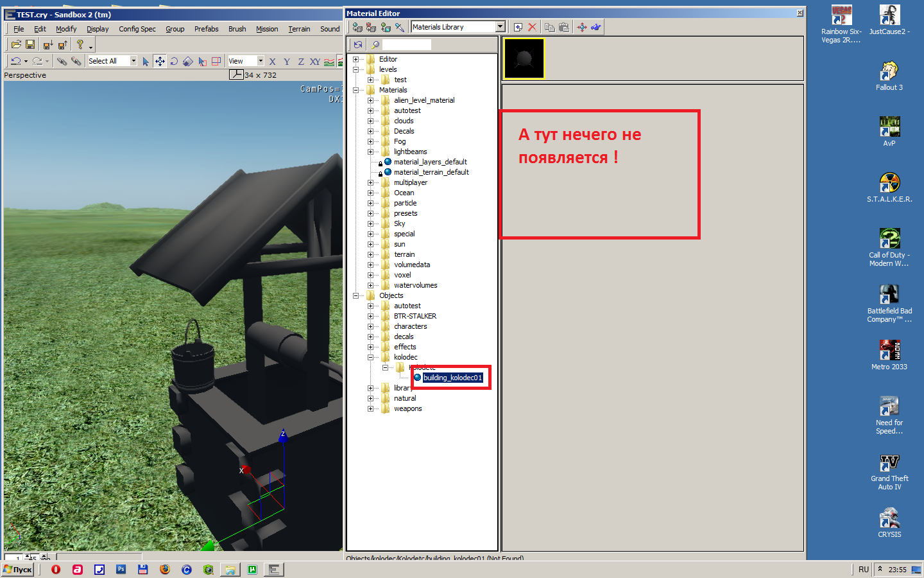Viewport: 924px width, 578px height.
Task: Click the Reload tree icon
Action: tap(358, 44)
